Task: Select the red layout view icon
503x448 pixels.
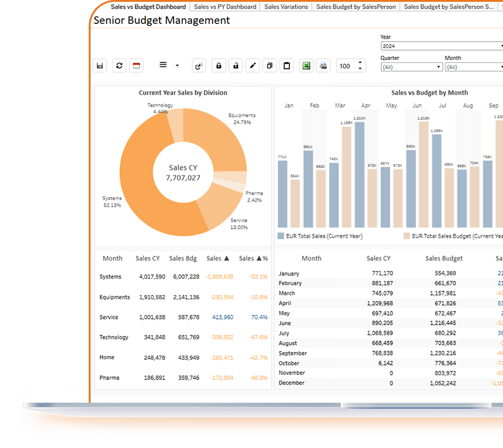Action: click(136, 65)
